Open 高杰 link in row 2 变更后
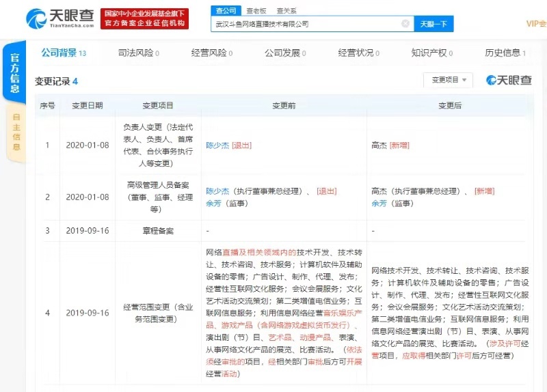547x392 pixels. pyautogui.click(x=379, y=191)
